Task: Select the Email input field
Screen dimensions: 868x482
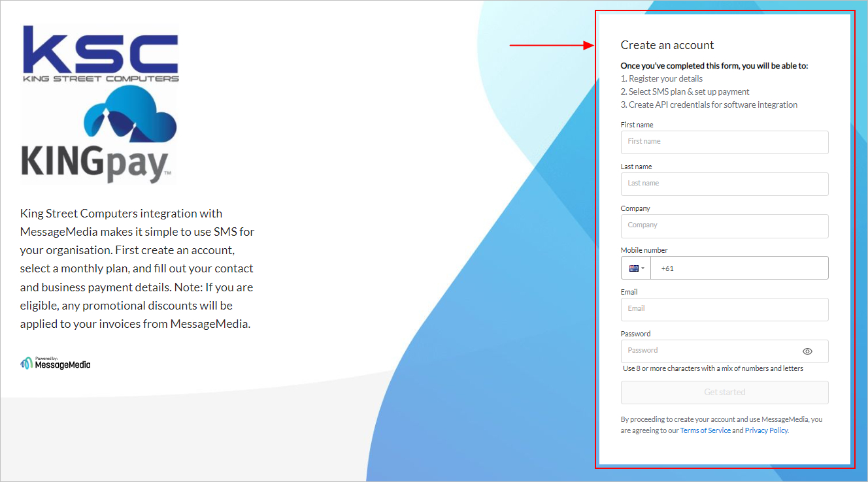Action: point(724,309)
